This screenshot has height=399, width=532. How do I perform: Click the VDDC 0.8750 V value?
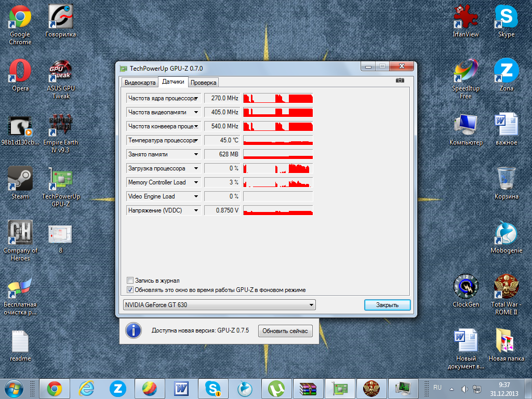pyautogui.click(x=222, y=210)
